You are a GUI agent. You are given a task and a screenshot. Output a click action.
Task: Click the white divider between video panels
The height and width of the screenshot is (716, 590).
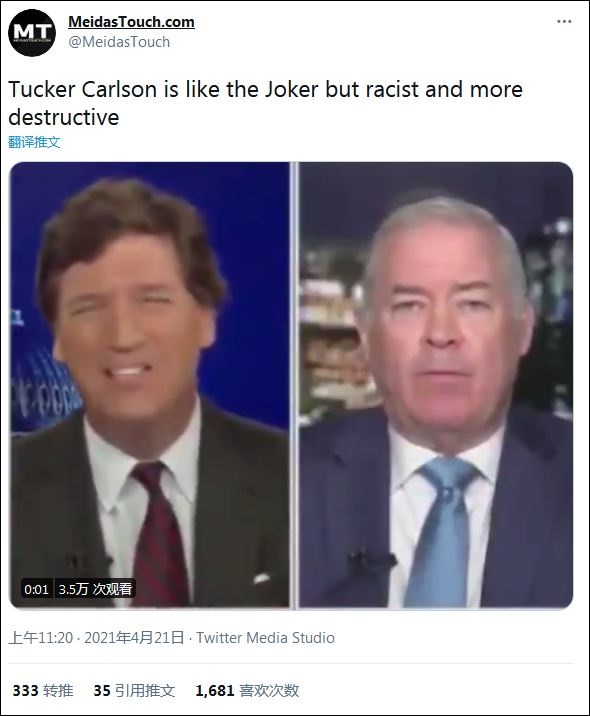(x=294, y=385)
